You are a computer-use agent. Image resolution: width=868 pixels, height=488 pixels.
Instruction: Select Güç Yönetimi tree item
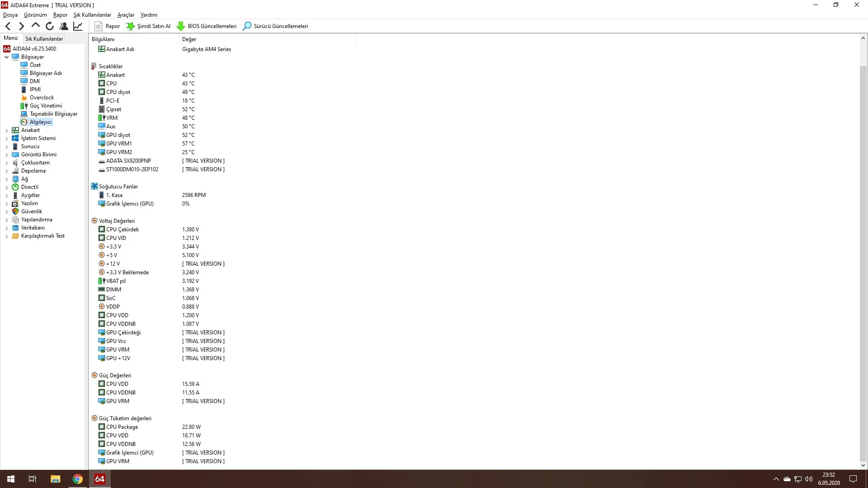tap(46, 106)
